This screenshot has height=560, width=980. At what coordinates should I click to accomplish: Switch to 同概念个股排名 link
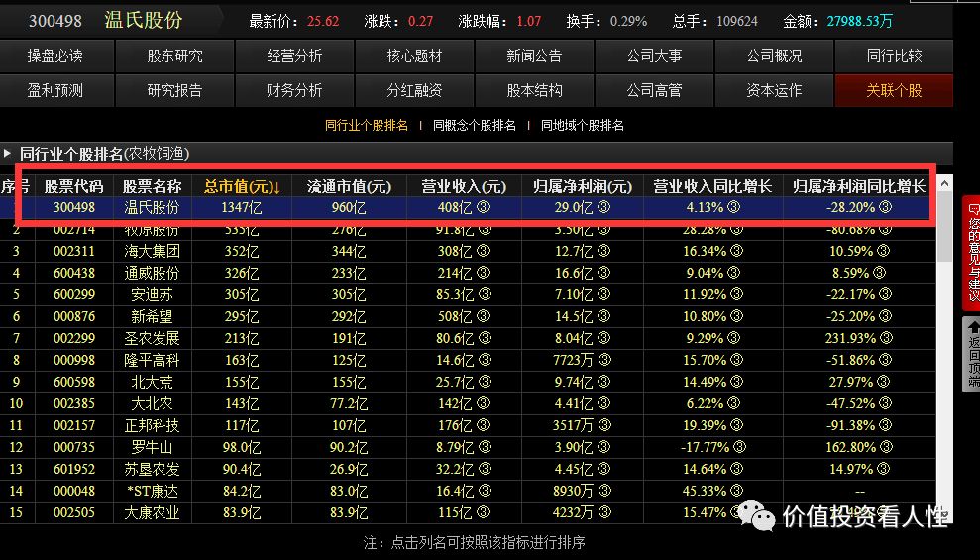click(475, 126)
